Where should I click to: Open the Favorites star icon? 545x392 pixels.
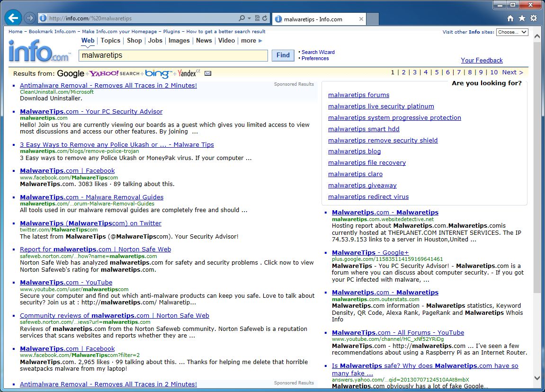[x=522, y=18]
